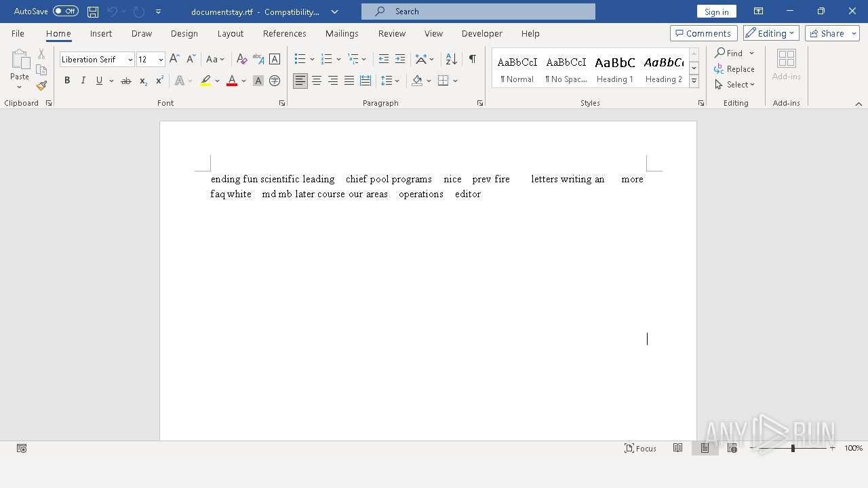
Task: Toggle Align Left button
Action: [300, 81]
